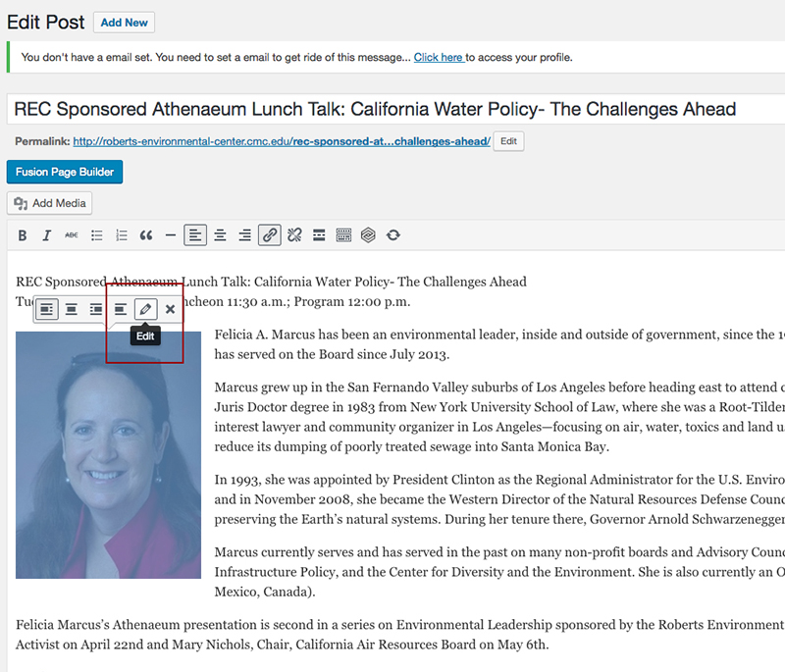Image resolution: width=785 pixels, height=672 pixels.
Task: Click the 'Felicia A. Marcus has been' paragraph
Action: click(x=499, y=344)
